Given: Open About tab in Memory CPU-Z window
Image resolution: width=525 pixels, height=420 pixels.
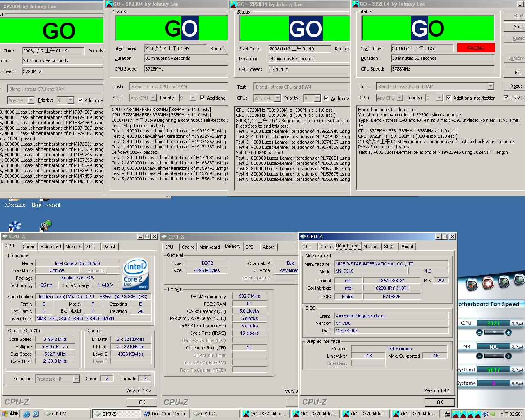Looking at the screenshot, I should [x=269, y=247].
